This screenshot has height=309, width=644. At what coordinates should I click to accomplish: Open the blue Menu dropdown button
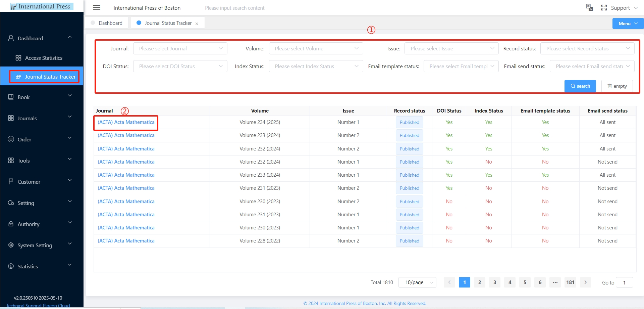628,24
